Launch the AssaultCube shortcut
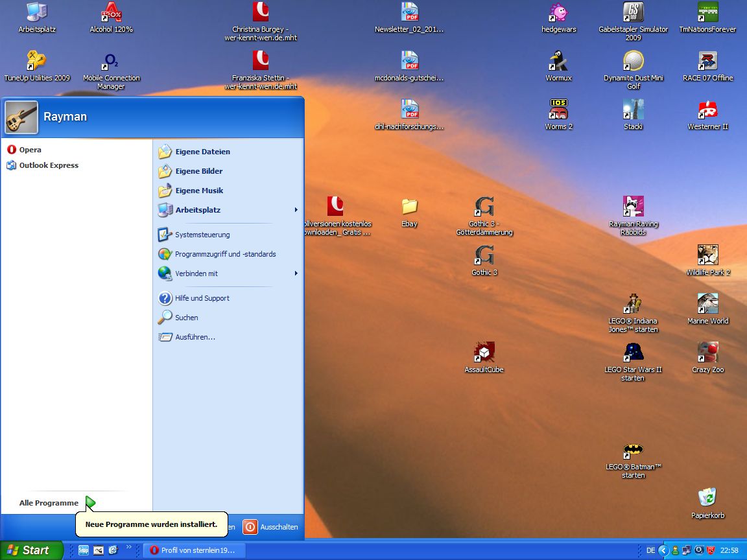This screenshot has width=747, height=560. 484,358
